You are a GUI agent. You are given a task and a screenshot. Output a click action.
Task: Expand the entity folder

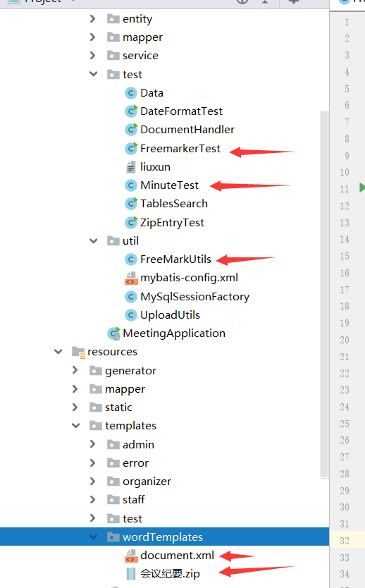[x=92, y=19]
